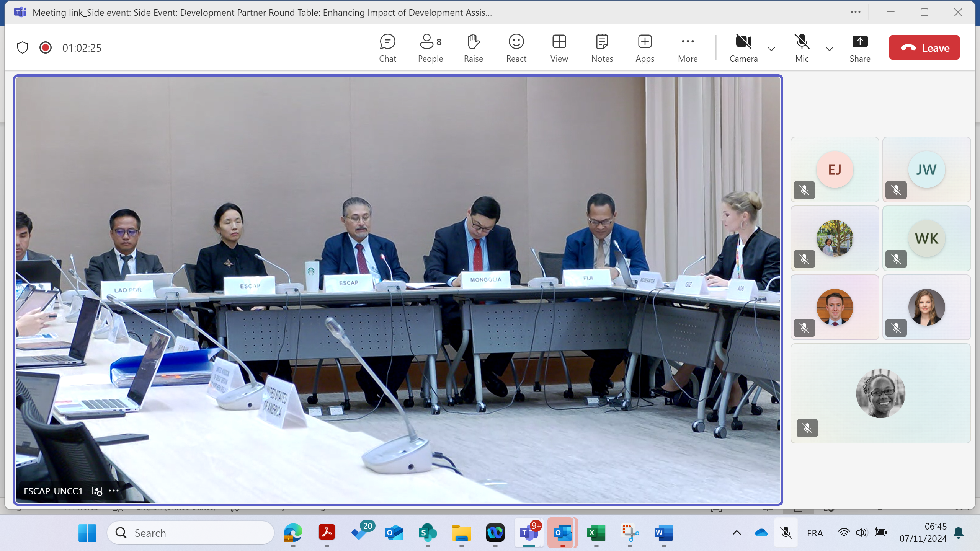Select black-and-white photo participant tile
980x551 pixels.
point(880,393)
